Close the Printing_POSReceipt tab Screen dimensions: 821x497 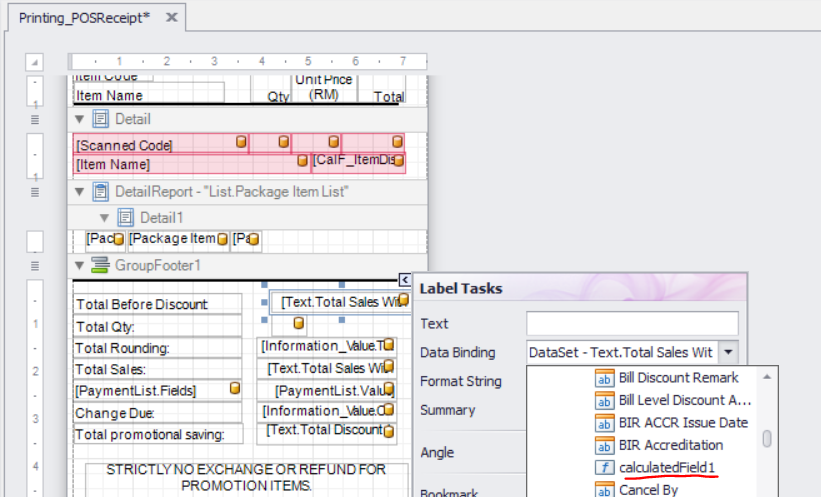[x=172, y=18]
